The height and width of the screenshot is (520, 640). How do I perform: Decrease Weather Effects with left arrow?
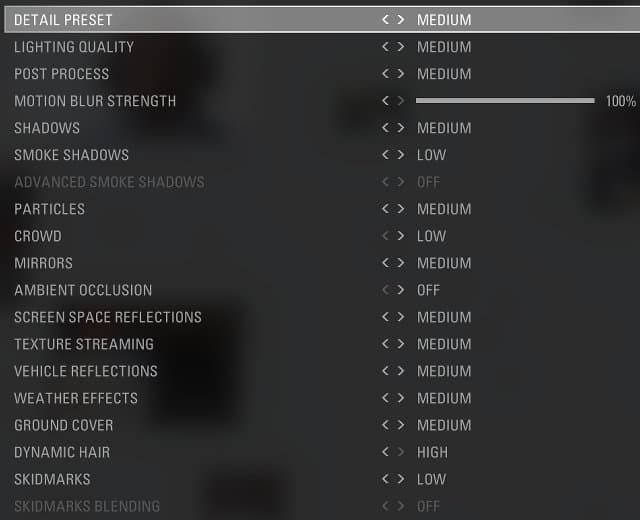(385, 398)
